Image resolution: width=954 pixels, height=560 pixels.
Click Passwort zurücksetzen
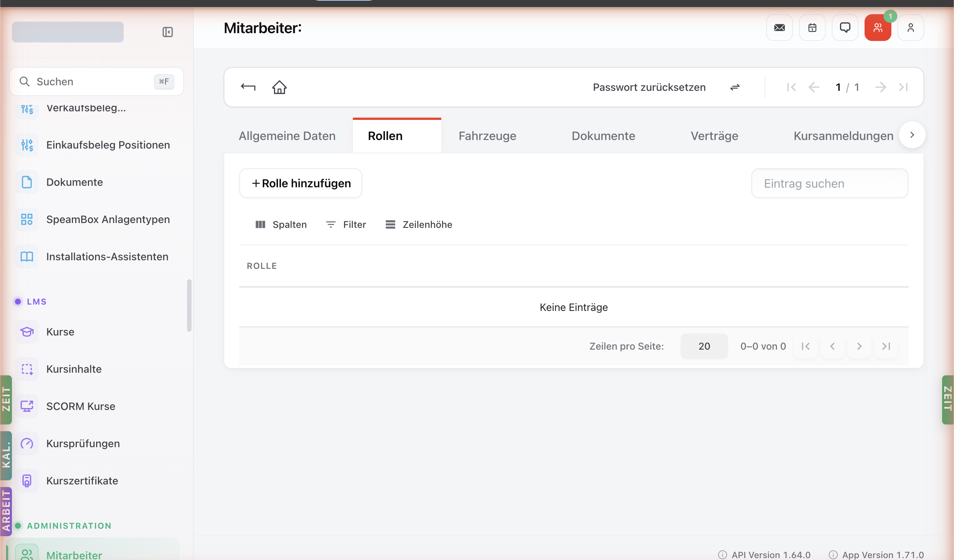(x=649, y=87)
